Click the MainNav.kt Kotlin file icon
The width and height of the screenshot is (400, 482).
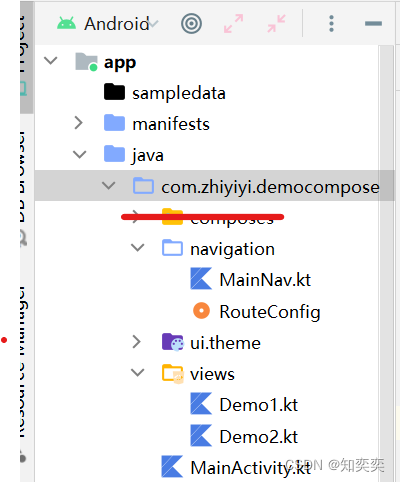tap(201, 279)
